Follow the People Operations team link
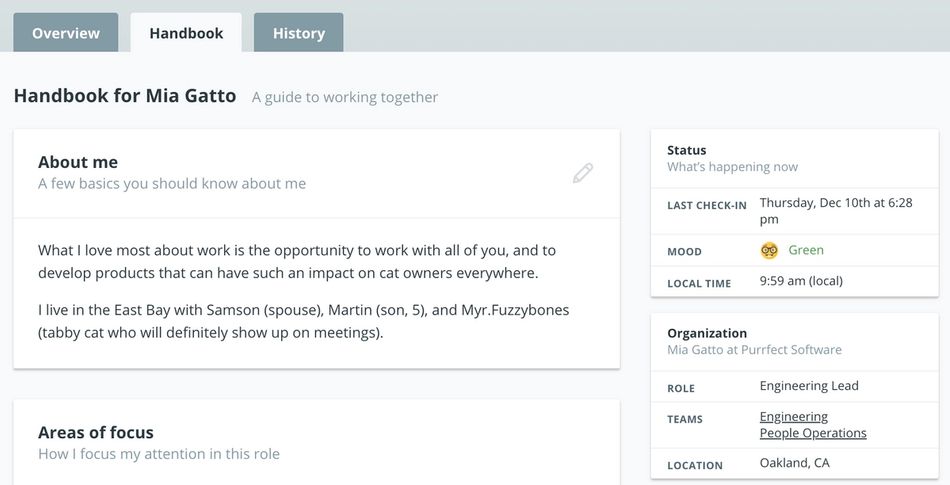 point(812,433)
